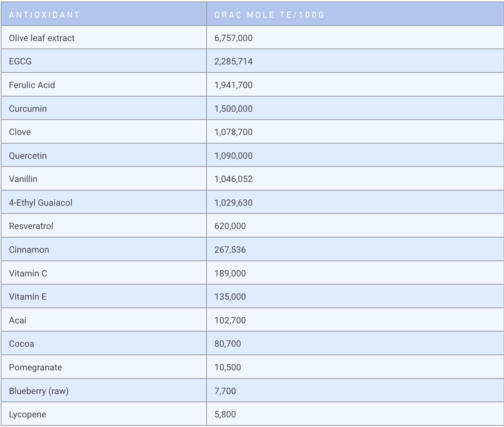The image size is (504, 427).
Task: Select the Lycopene value 5,800
Action: click(225, 414)
